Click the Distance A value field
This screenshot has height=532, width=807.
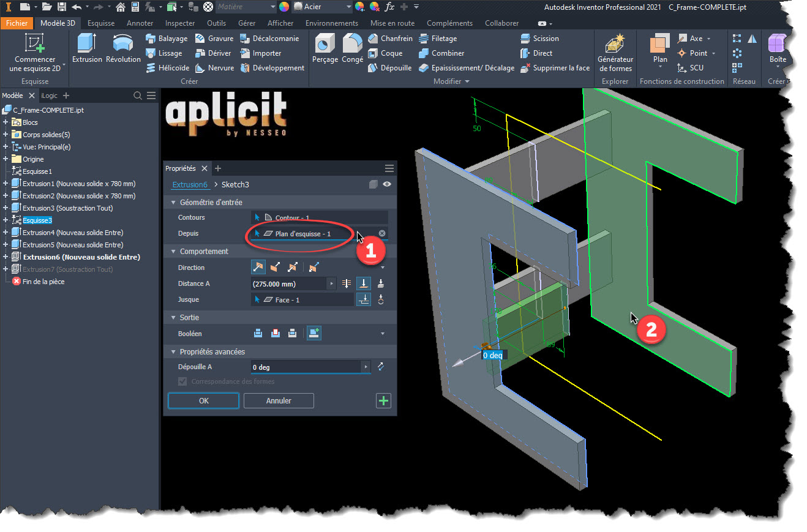pyautogui.click(x=289, y=283)
